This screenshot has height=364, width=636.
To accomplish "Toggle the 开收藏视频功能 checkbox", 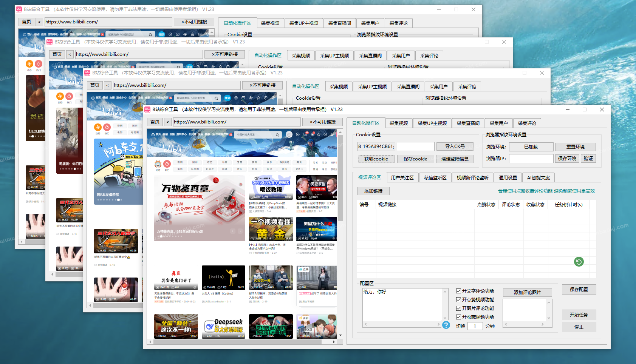I will pos(458,317).
